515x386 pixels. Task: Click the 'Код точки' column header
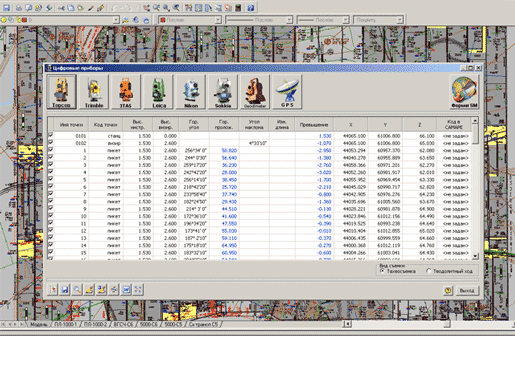click(105, 124)
